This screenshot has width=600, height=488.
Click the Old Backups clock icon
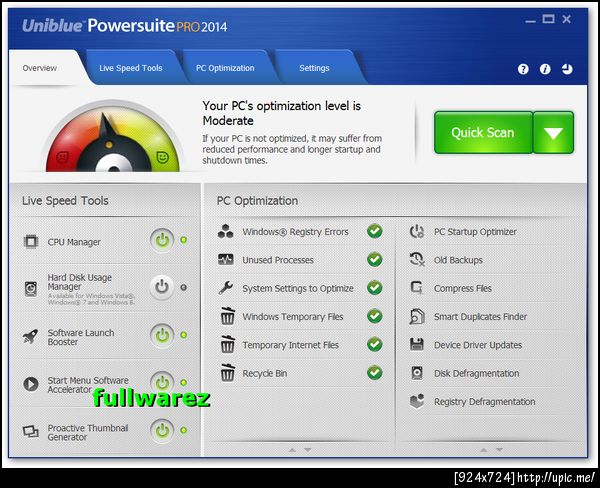coord(417,260)
